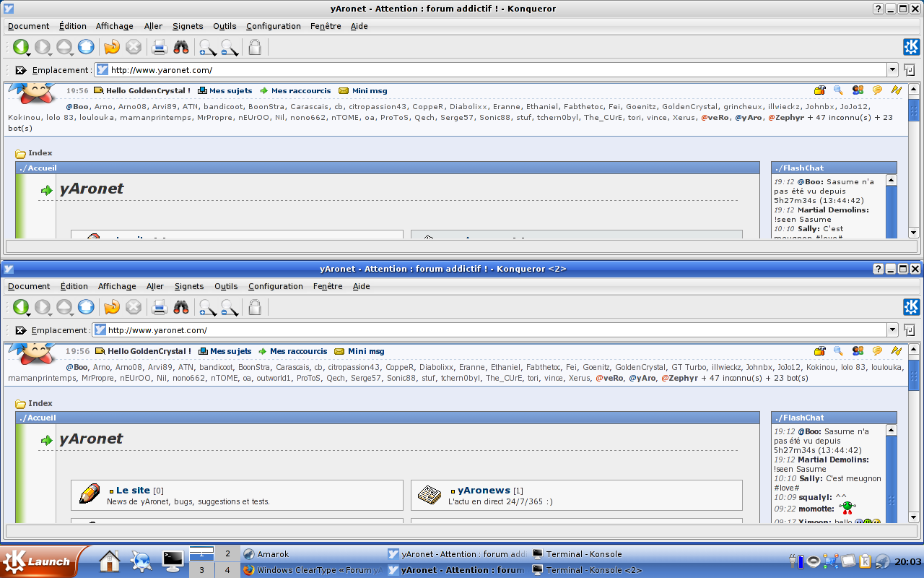Switch to Terminal - Konsole <2> in the taskbar

point(601,570)
